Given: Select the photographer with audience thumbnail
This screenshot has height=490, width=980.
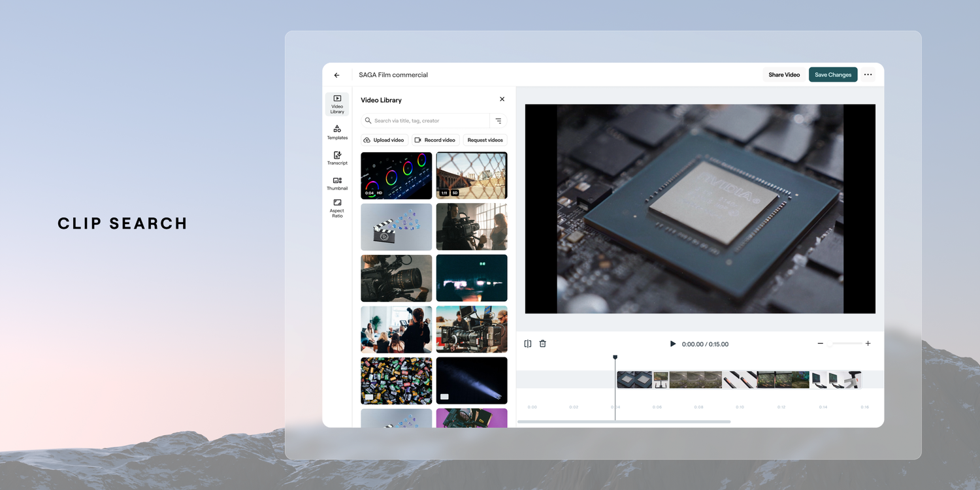Looking at the screenshot, I should (x=397, y=329).
